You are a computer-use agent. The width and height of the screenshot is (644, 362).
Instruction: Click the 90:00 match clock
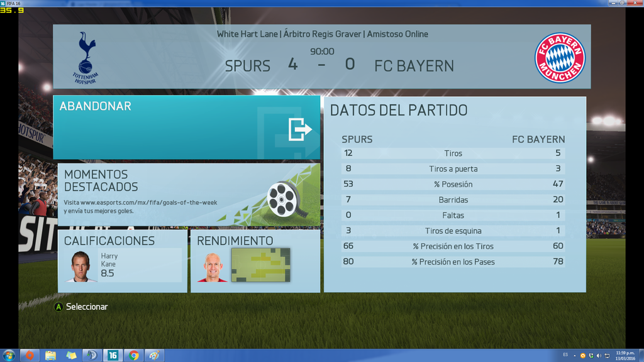[322, 52]
